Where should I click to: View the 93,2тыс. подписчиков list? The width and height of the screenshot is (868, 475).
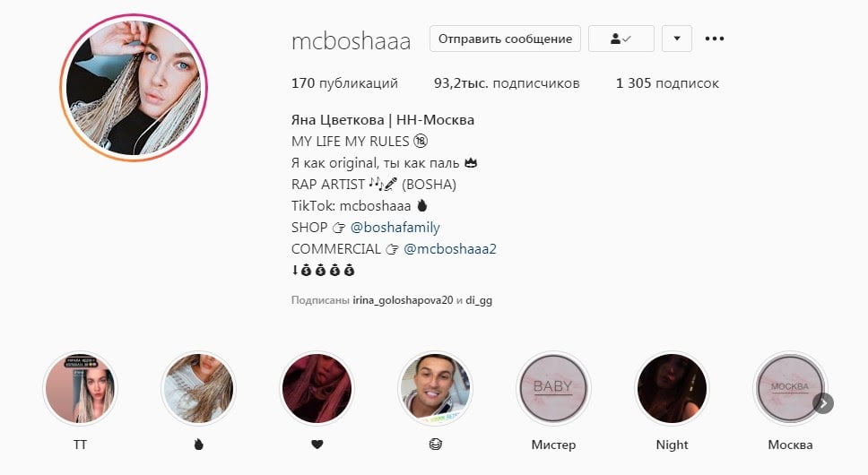click(507, 83)
